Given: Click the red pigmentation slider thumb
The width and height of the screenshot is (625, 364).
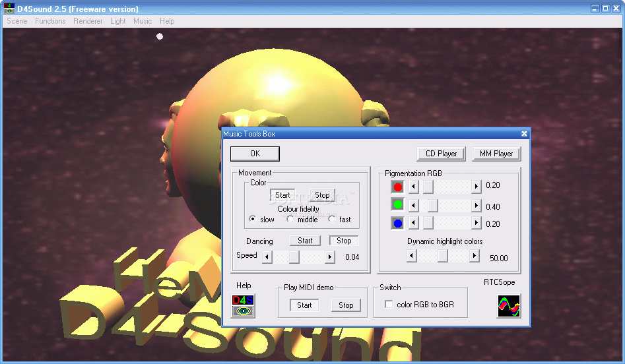Looking at the screenshot, I should pyautogui.click(x=428, y=187).
